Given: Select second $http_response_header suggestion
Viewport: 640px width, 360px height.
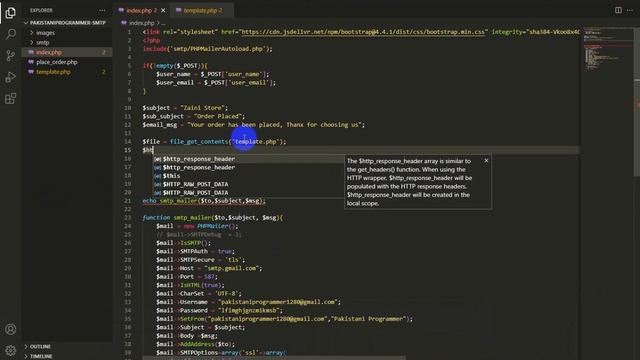Looking at the screenshot, I should (x=249, y=167).
